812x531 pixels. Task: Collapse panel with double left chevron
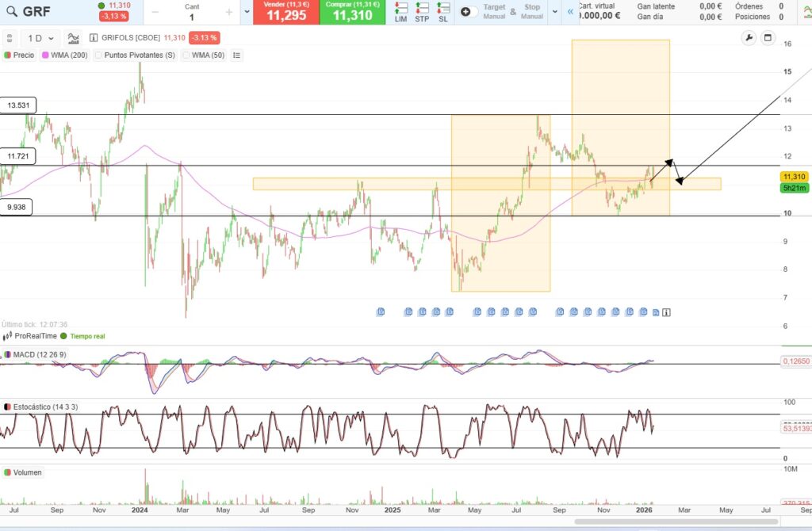pyautogui.click(x=569, y=12)
